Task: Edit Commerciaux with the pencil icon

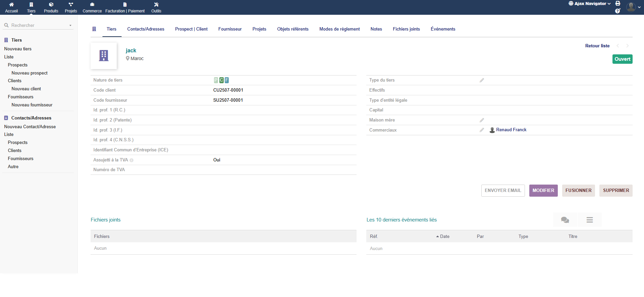Action: click(482, 130)
